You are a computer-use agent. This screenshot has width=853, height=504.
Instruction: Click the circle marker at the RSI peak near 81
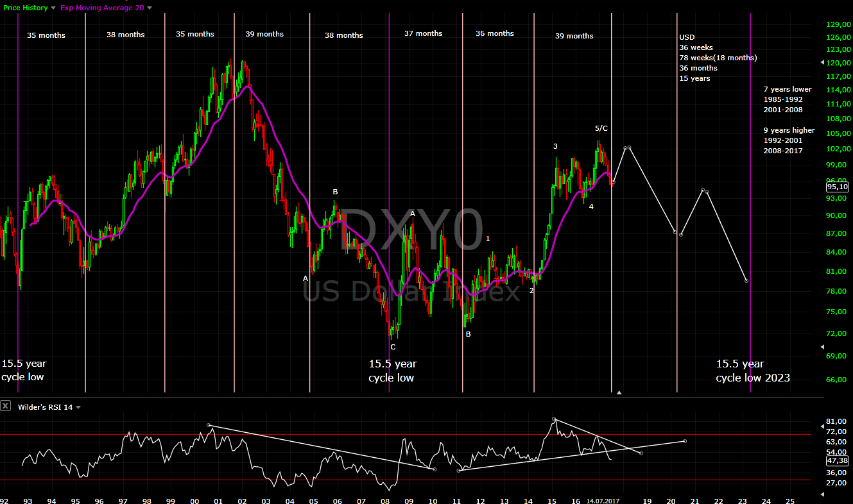(x=553, y=419)
